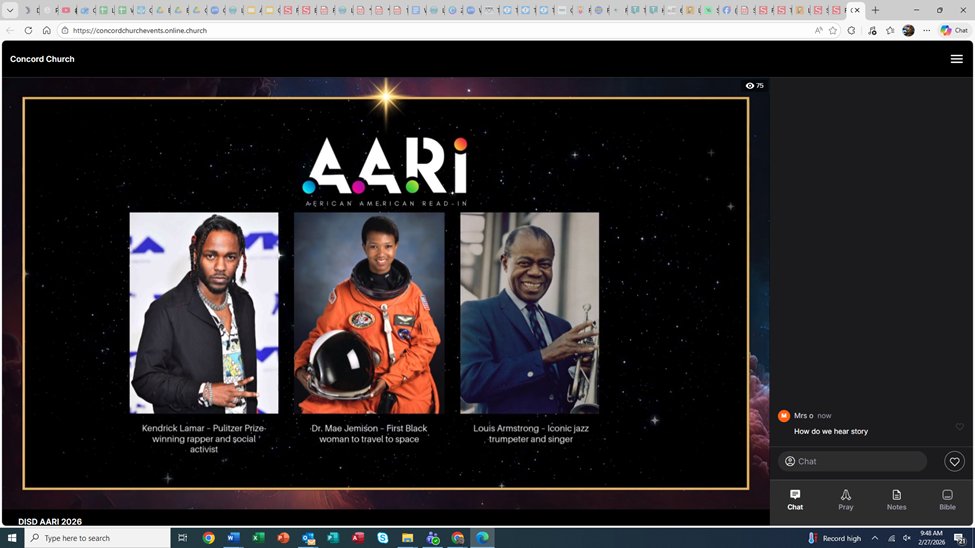Viewport: 975px width, 548px height.
Task: Open the Pray tab
Action: [846, 499]
